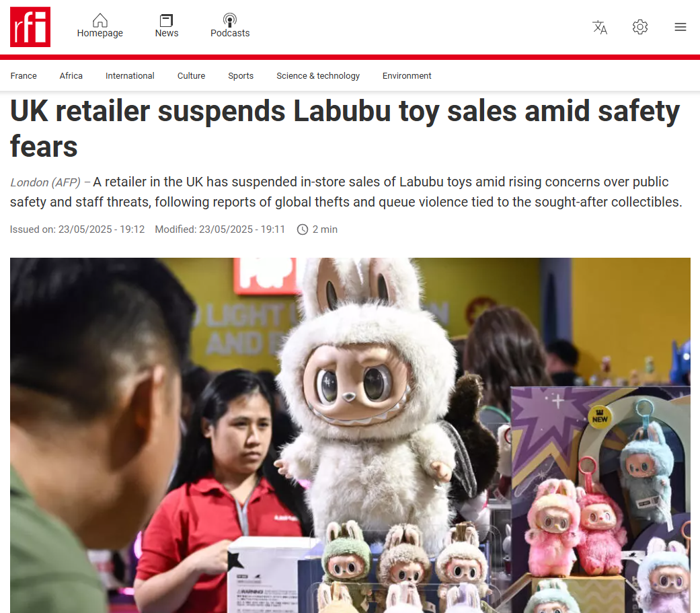Select the Africa section
Image resolution: width=700 pixels, height=613 pixels.
click(71, 76)
